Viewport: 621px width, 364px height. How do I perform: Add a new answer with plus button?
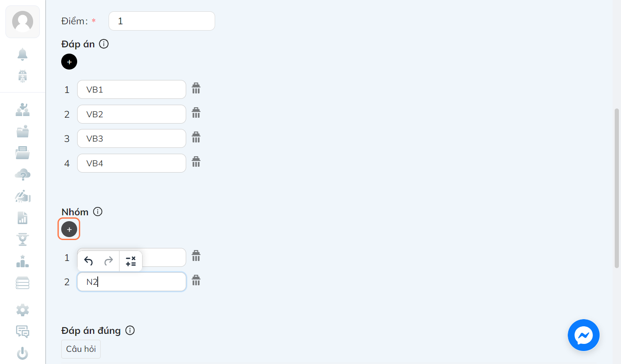pos(69,62)
